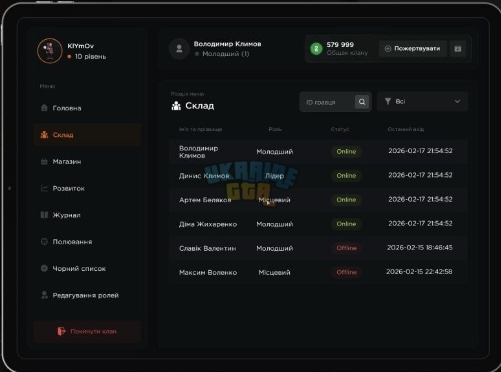Click the ban icon beside Чорний список

click(x=44, y=268)
